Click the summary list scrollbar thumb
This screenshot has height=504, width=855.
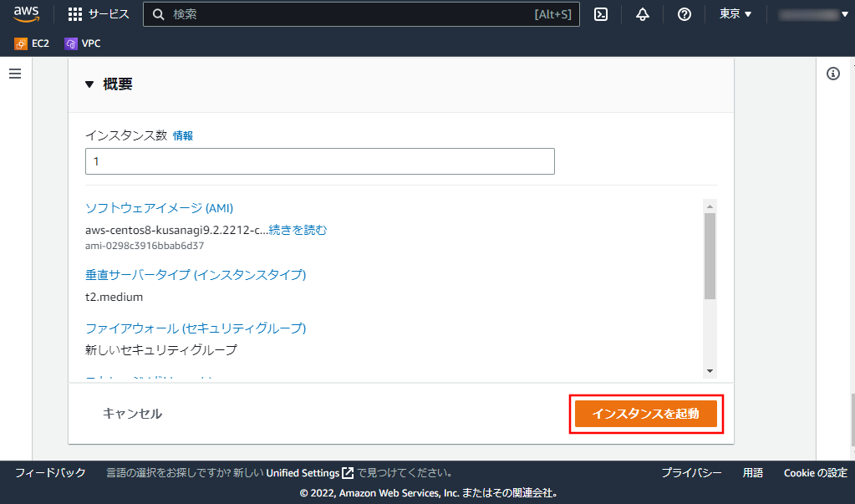[x=710, y=256]
